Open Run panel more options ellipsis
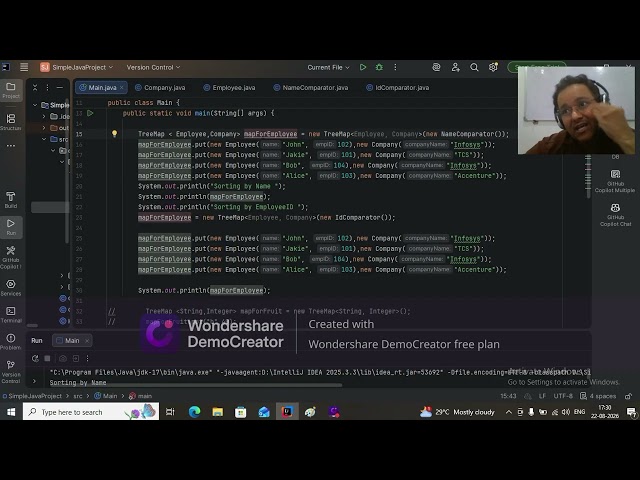This screenshot has height=480, width=640. pos(87,358)
